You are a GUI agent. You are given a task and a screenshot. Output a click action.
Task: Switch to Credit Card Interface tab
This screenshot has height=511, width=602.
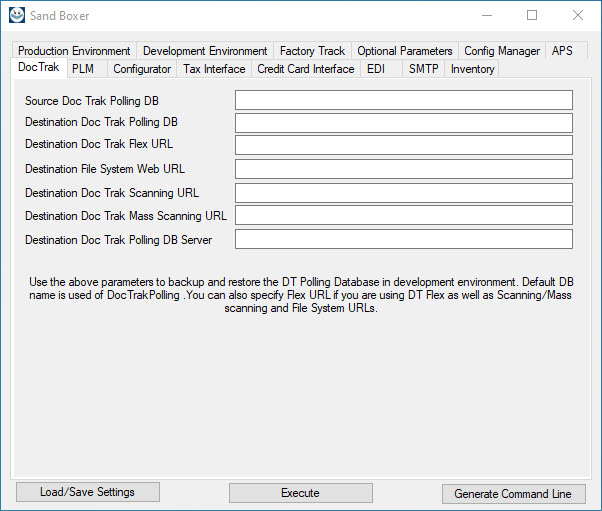pos(305,69)
